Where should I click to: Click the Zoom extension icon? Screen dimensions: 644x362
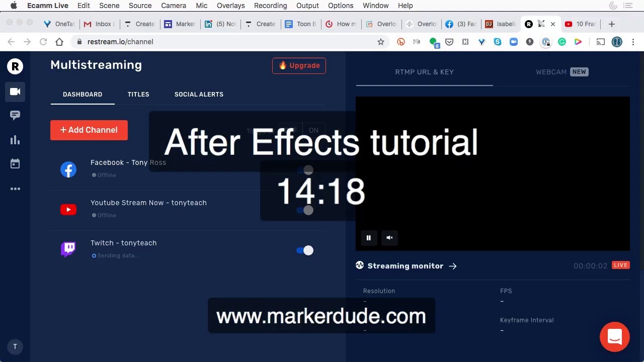click(x=514, y=42)
